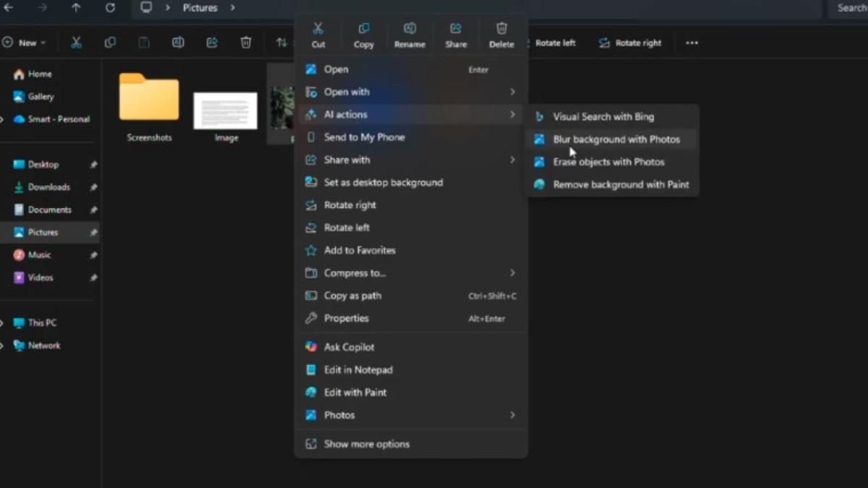Click the Forward navigation arrow
The height and width of the screenshot is (488, 868).
(42, 8)
